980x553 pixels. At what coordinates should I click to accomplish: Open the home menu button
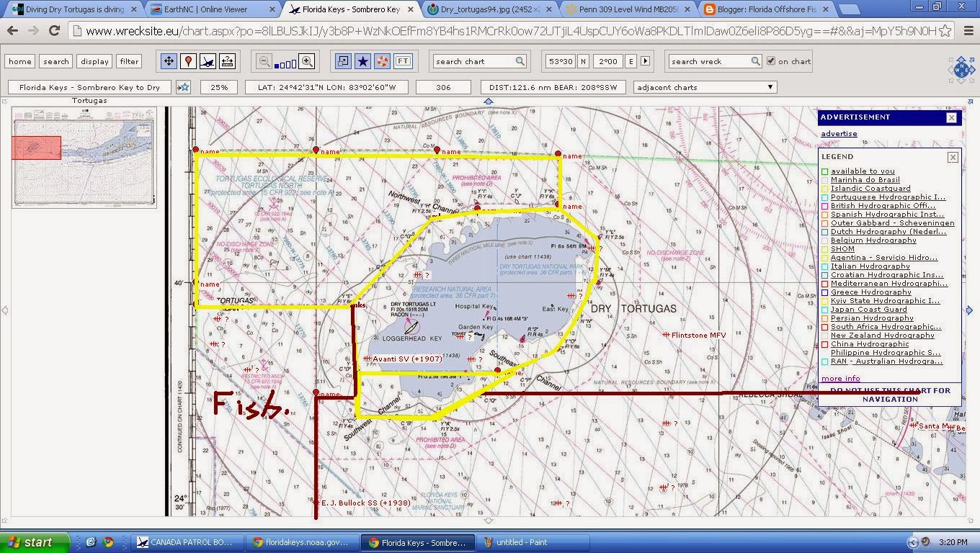click(x=20, y=61)
